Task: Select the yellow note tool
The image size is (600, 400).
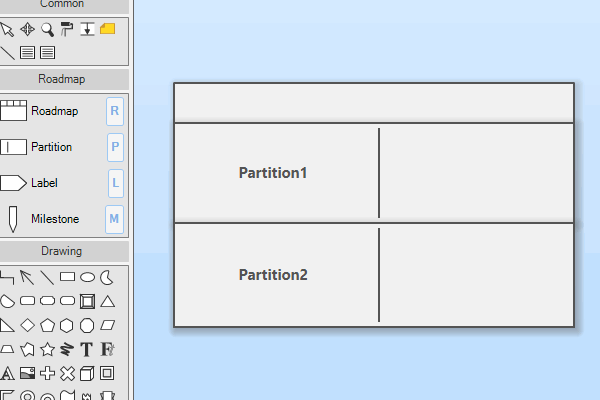Action: pyautogui.click(x=107, y=29)
